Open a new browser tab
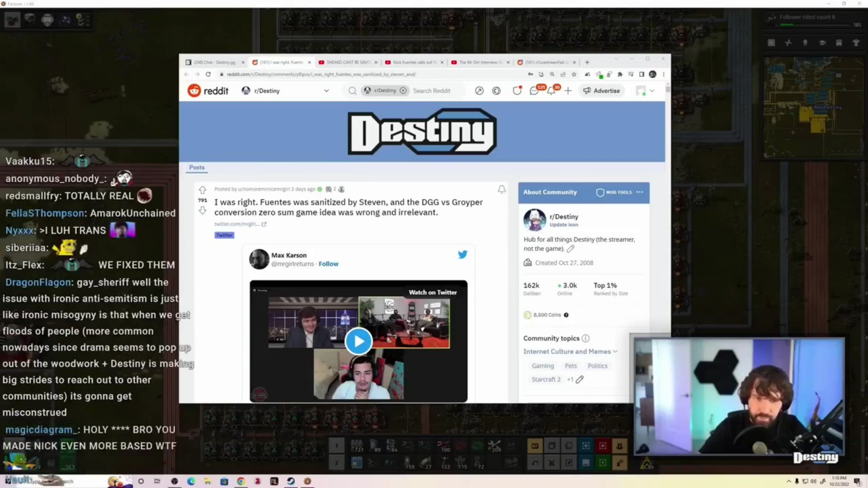Image resolution: width=868 pixels, height=488 pixels. tap(587, 62)
